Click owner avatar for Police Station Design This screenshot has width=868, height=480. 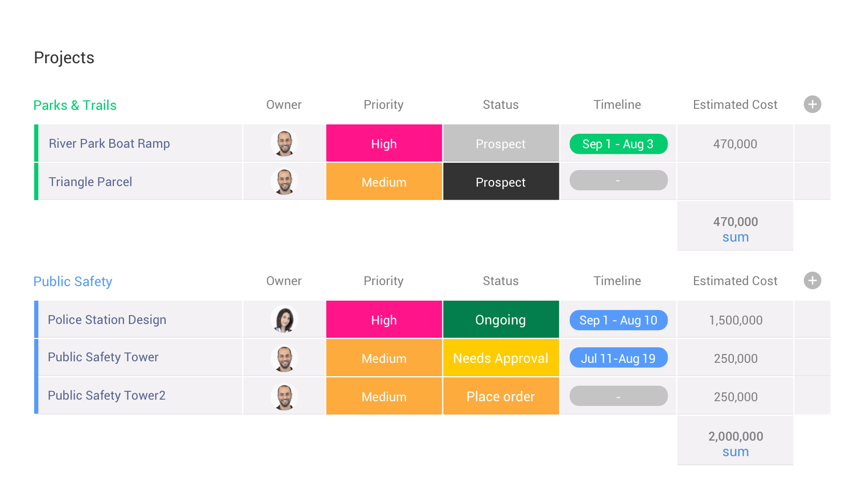pyautogui.click(x=284, y=319)
